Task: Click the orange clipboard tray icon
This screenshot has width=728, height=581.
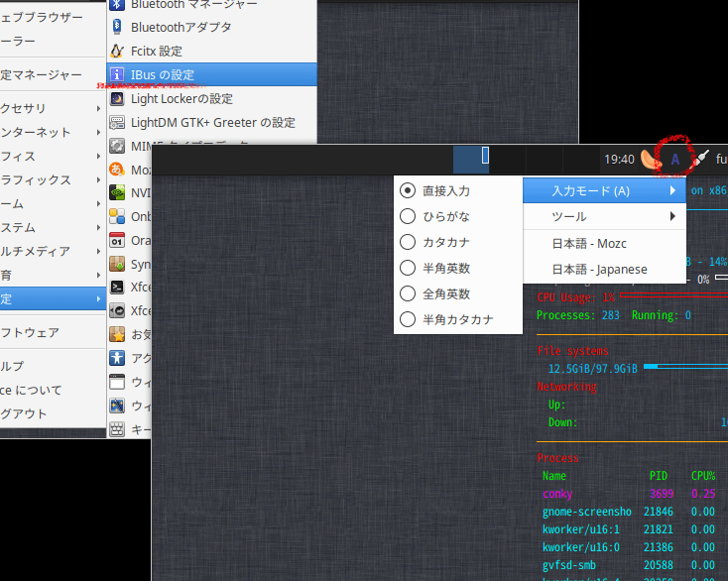Action: 650,160
